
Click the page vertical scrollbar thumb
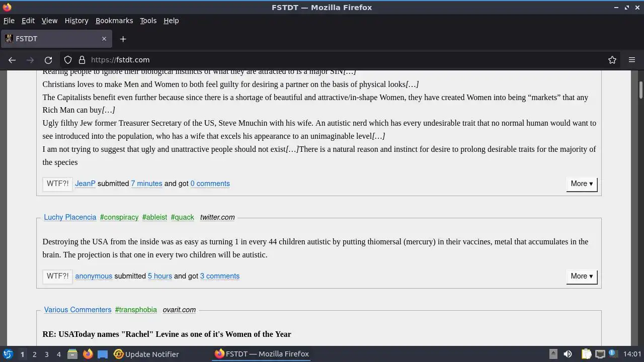[x=641, y=90]
